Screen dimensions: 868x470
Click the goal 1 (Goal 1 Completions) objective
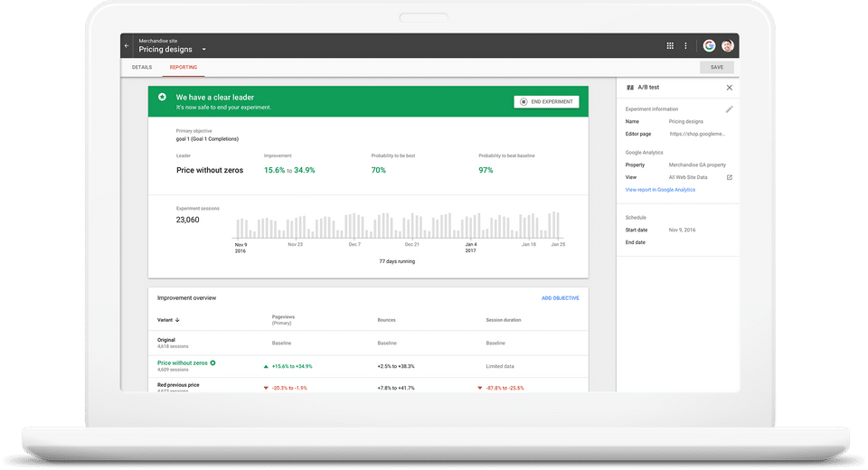207,139
